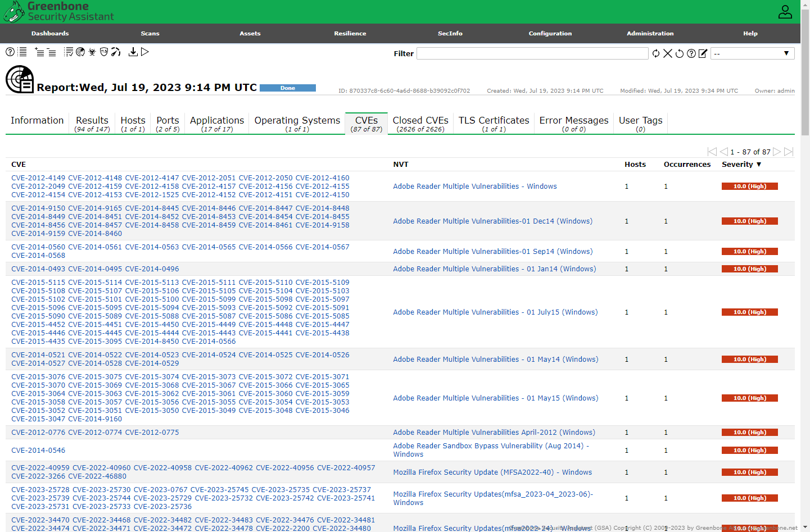The height and width of the screenshot is (532, 810).
Task: Open corresponding vulnerabilities biohazard icon
Action: tap(92, 52)
